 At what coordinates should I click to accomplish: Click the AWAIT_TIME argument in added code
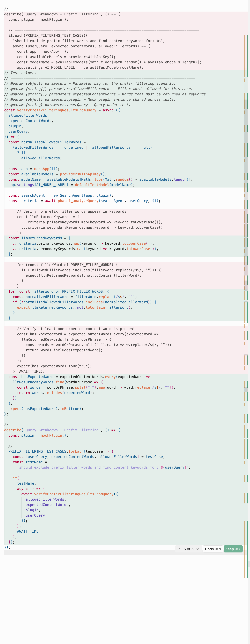pyautogui.click(x=28, y=531)
